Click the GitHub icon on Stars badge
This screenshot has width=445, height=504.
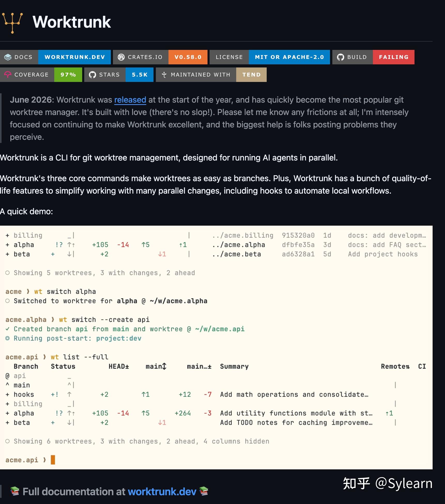(92, 75)
